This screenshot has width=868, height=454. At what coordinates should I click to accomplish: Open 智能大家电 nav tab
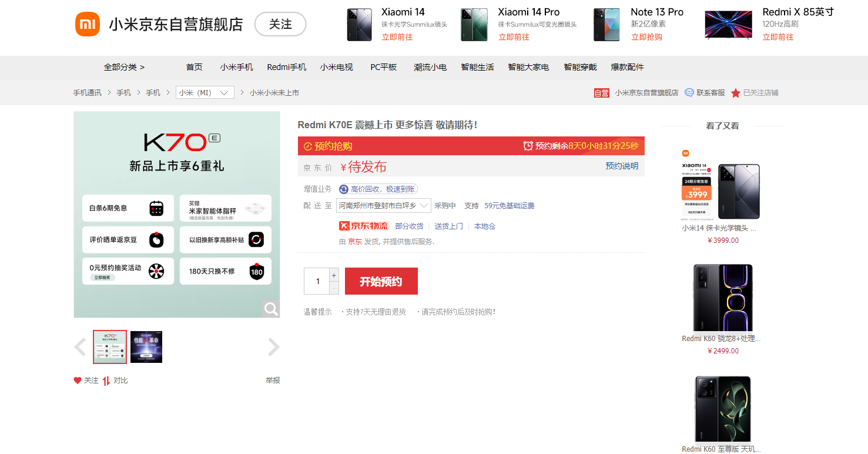[x=529, y=67]
